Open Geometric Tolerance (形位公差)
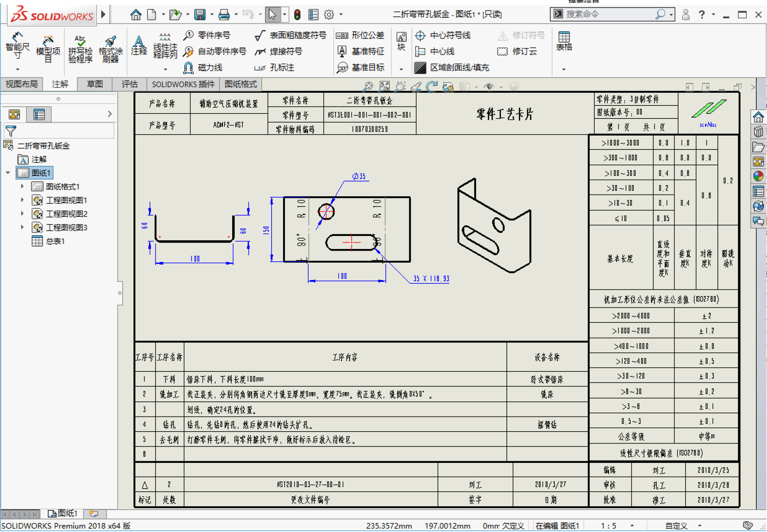 [360, 35]
